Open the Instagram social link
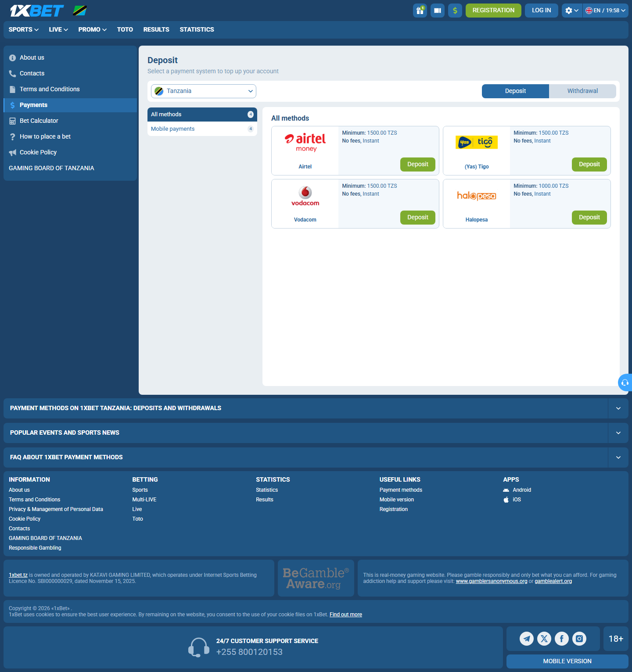The width and height of the screenshot is (632, 672). 579,639
